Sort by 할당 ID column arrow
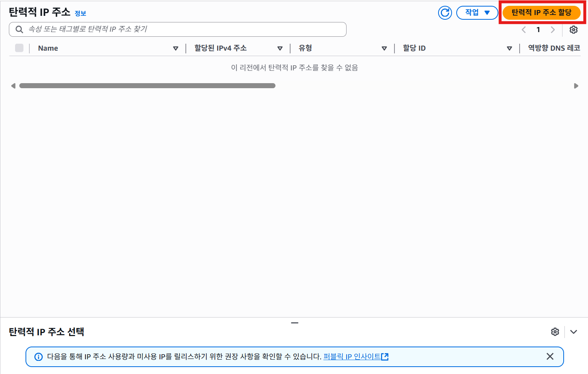588x374 pixels. click(x=510, y=48)
